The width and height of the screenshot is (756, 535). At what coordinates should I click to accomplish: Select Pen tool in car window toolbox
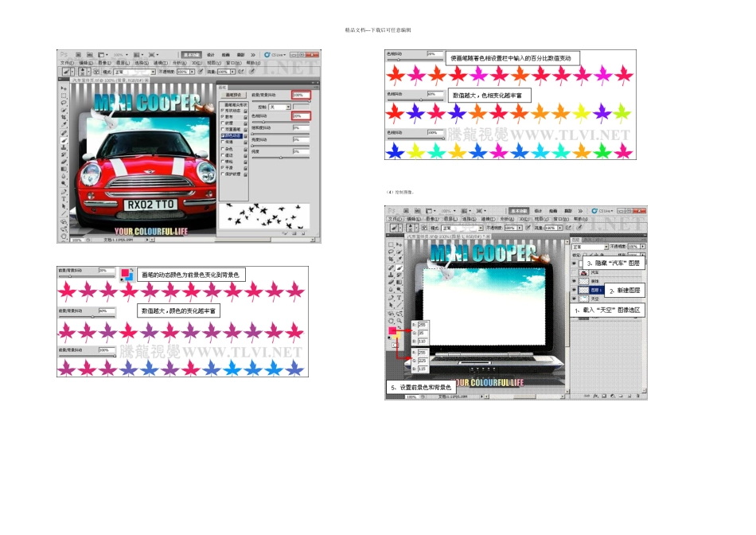(x=64, y=192)
